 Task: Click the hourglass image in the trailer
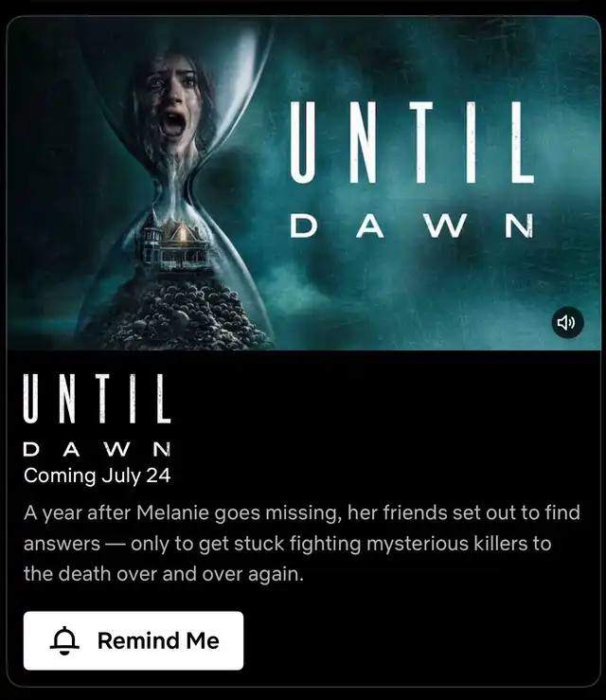click(175, 183)
